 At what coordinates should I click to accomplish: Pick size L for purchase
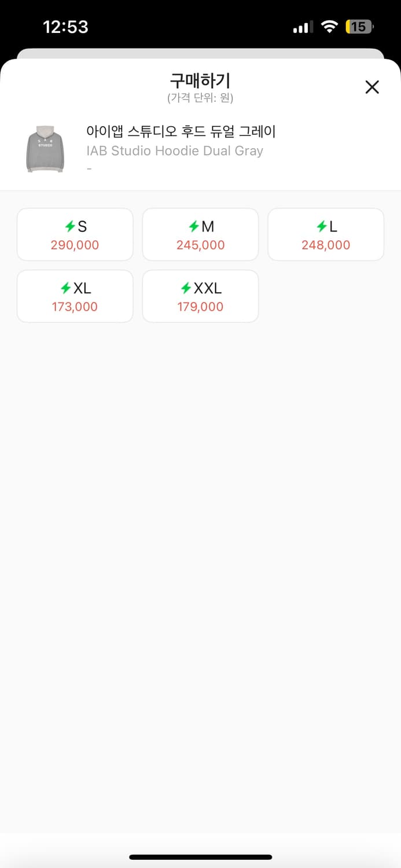pos(326,234)
